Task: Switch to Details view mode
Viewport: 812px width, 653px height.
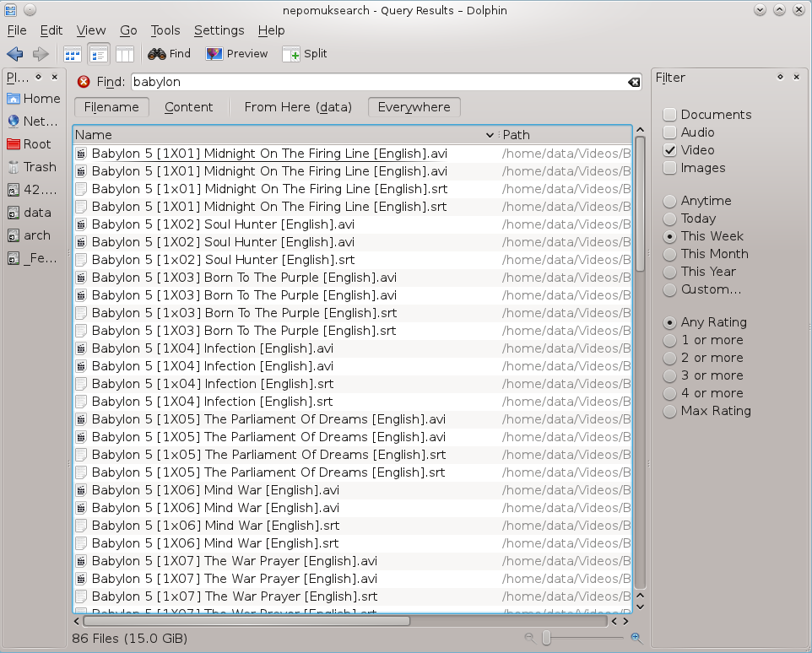Action: (99, 54)
